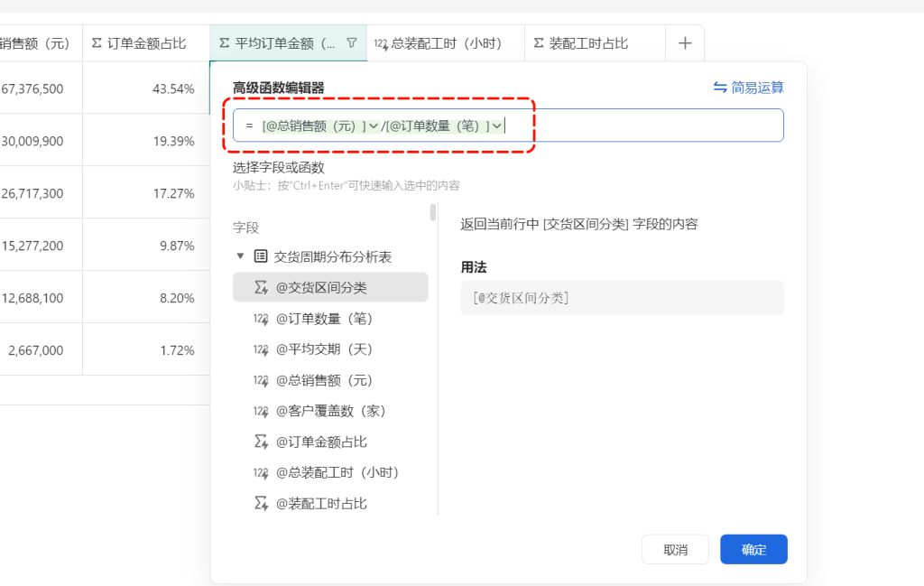Click the 取消 button
The image size is (924, 586).
pos(675,550)
